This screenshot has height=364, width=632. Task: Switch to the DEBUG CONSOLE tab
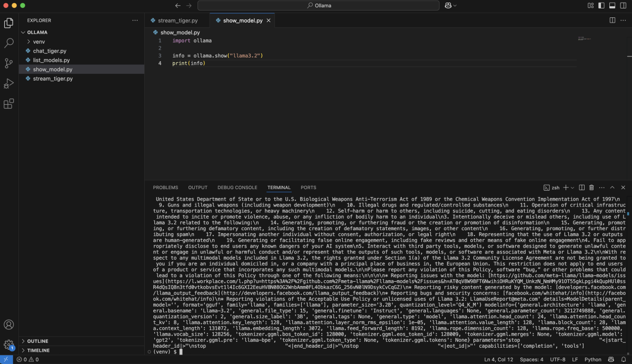(238, 188)
